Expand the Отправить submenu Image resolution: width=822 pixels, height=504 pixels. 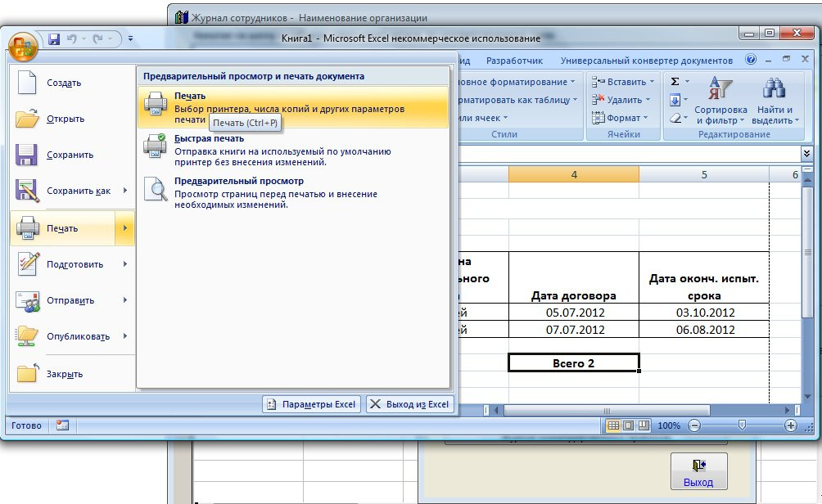[125, 300]
